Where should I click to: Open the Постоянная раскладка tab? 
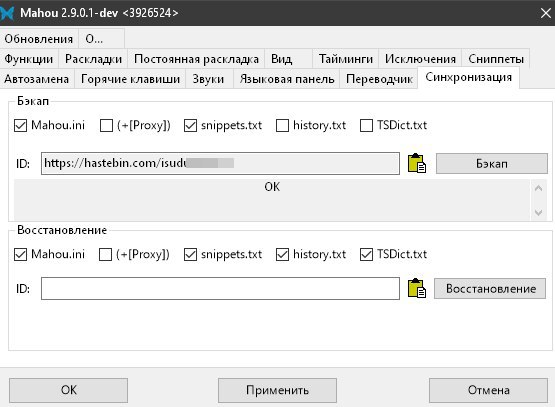pyautogui.click(x=196, y=59)
